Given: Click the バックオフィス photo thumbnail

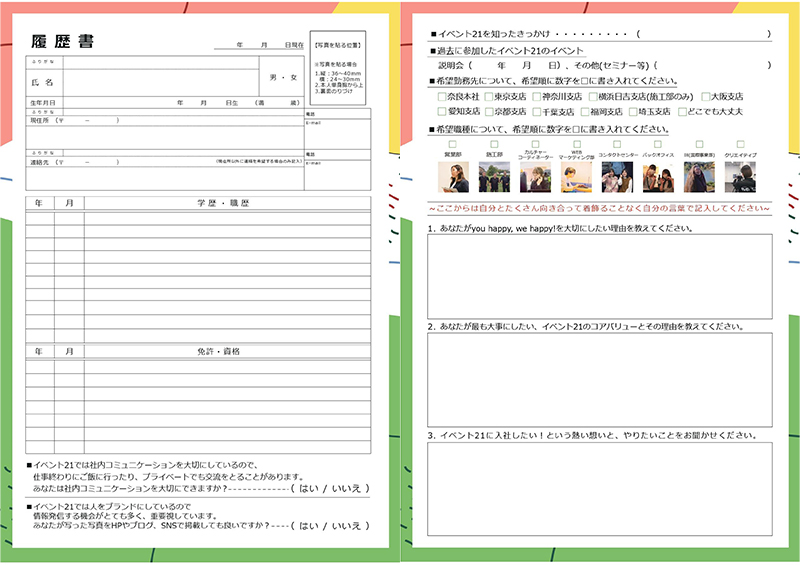Looking at the screenshot, I should point(658,177).
